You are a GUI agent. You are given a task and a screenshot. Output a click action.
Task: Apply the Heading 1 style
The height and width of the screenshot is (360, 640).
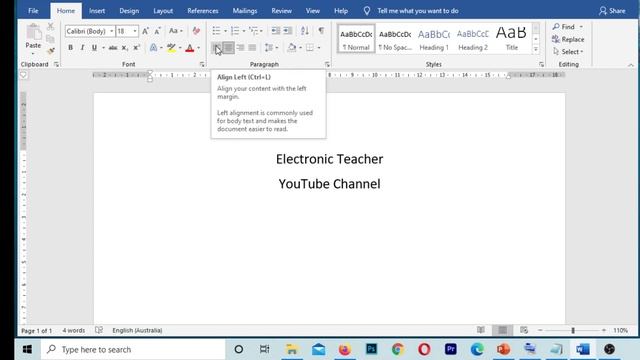pyautogui.click(x=434, y=40)
